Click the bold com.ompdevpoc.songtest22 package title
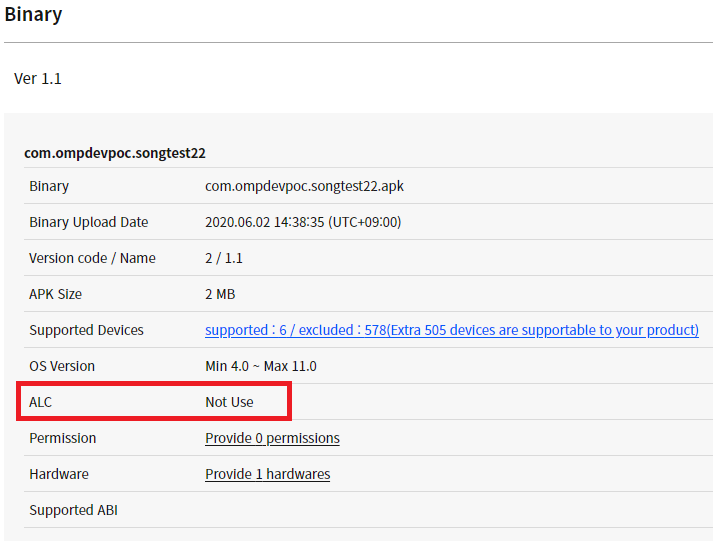Viewport: 713px width, 541px height. pos(115,153)
